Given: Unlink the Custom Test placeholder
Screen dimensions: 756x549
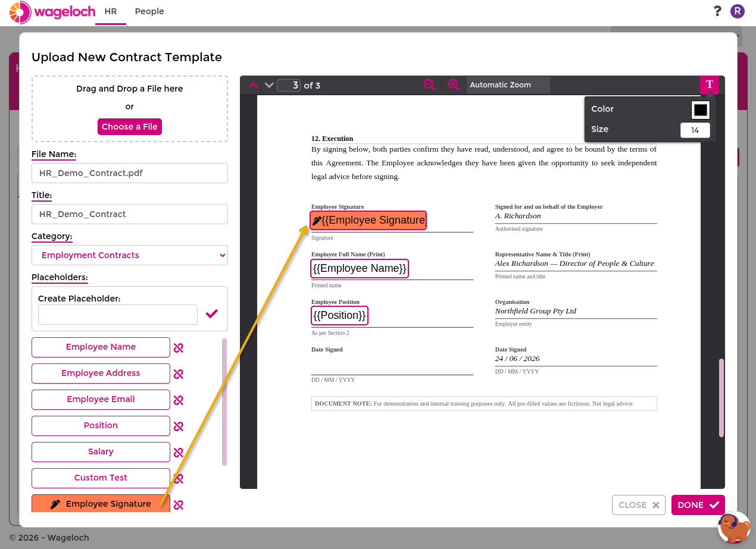Looking at the screenshot, I should point(178,479).
